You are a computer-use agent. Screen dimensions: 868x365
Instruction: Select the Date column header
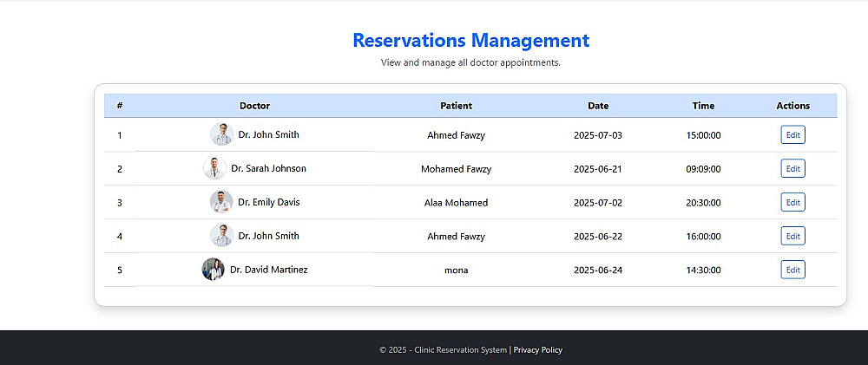(x=598, y=106)
